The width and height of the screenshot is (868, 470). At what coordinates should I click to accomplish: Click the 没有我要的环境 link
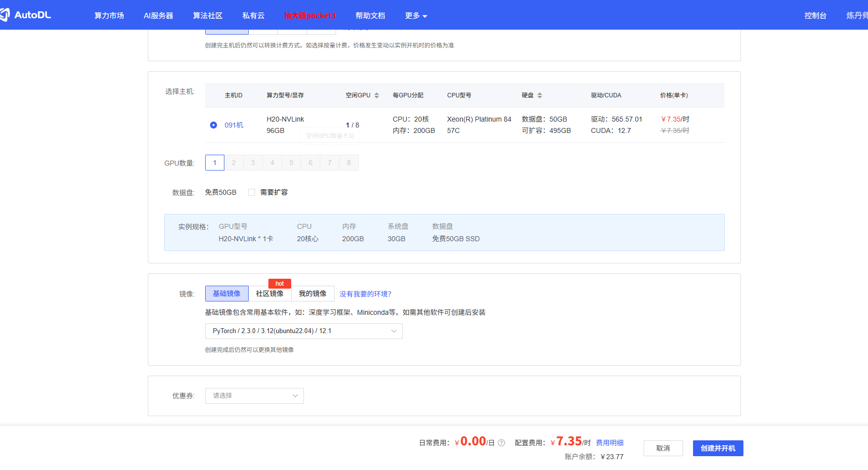pos(366,293)
